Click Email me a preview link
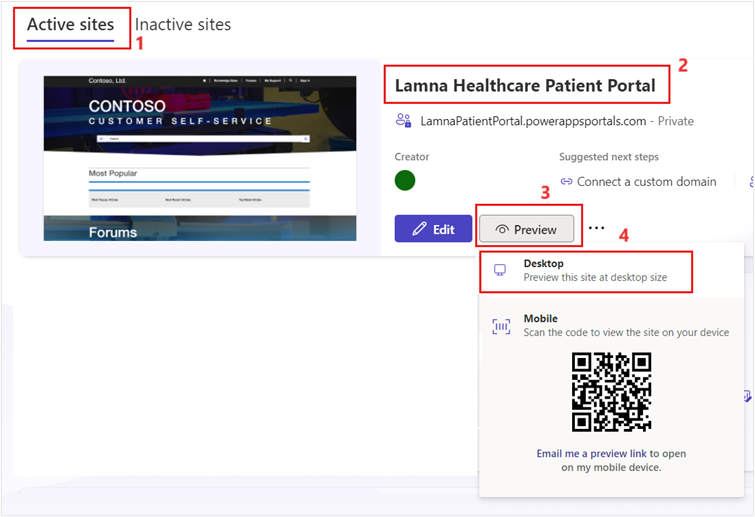 (x=591, y=453)
